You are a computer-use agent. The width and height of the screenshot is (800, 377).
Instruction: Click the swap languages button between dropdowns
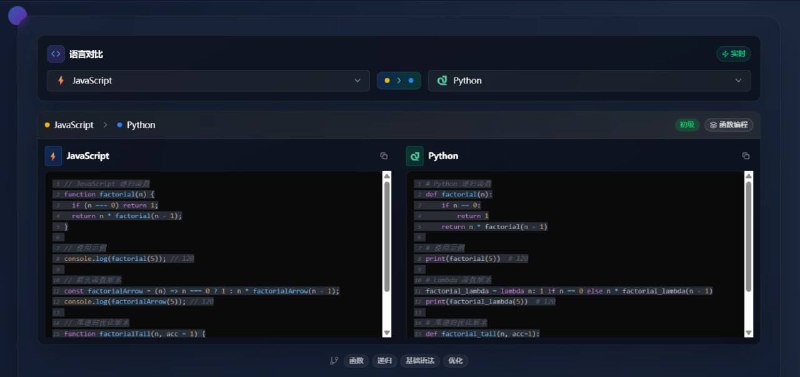398,81
